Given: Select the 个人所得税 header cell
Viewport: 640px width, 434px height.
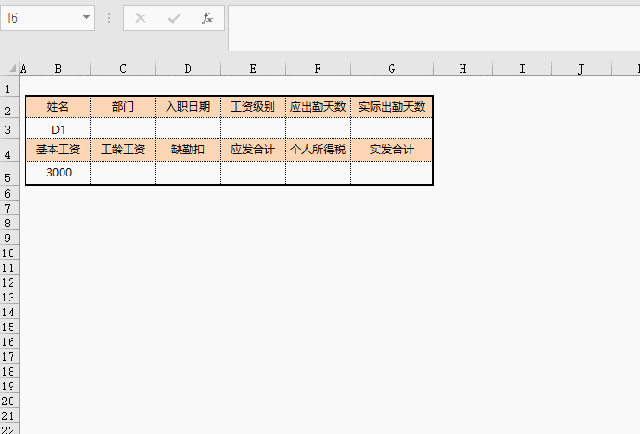Looking at the screenshot, I should 317,150.
